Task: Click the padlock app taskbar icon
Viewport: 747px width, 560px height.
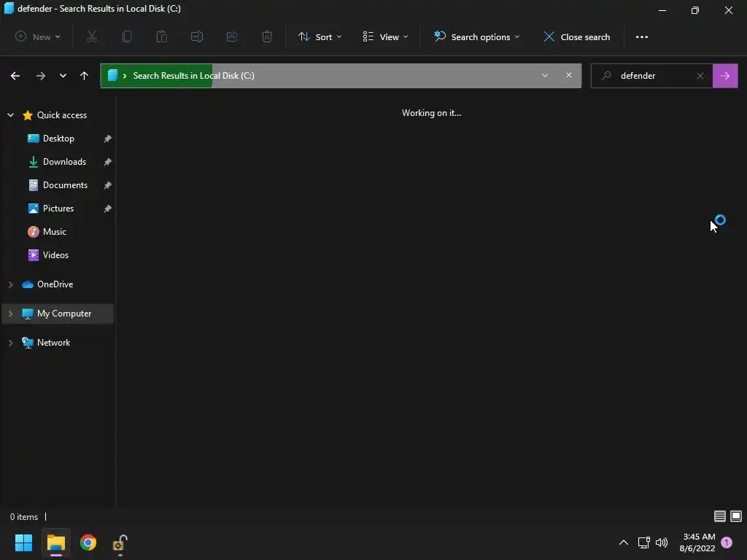Action: pyautogui.click(x=120, y=543)
